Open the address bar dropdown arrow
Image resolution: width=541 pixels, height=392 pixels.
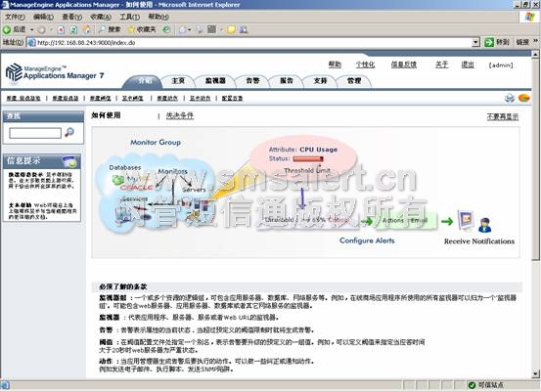[x=475, y=42]
